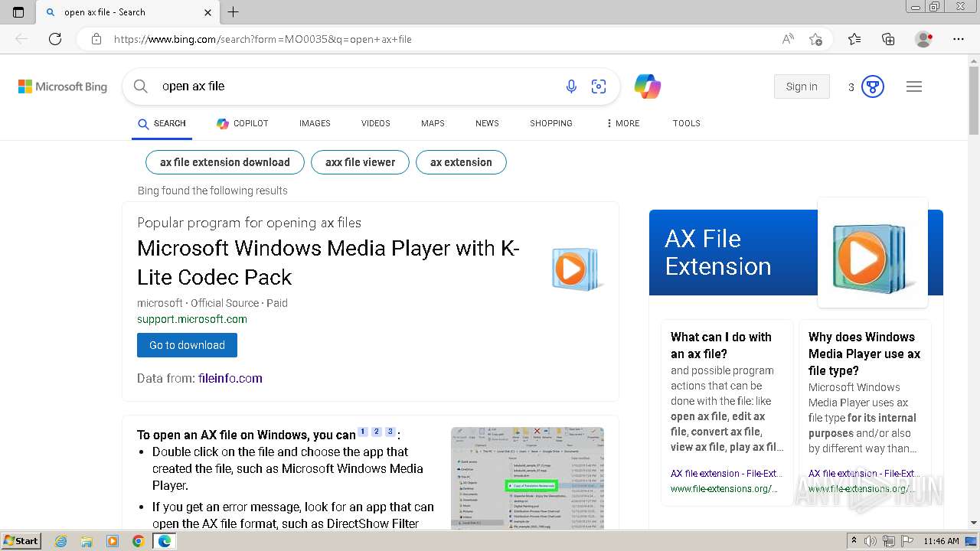Open the media player taskbar icon
The width and height of the screenshot is (980, 551).
point(113,541)
